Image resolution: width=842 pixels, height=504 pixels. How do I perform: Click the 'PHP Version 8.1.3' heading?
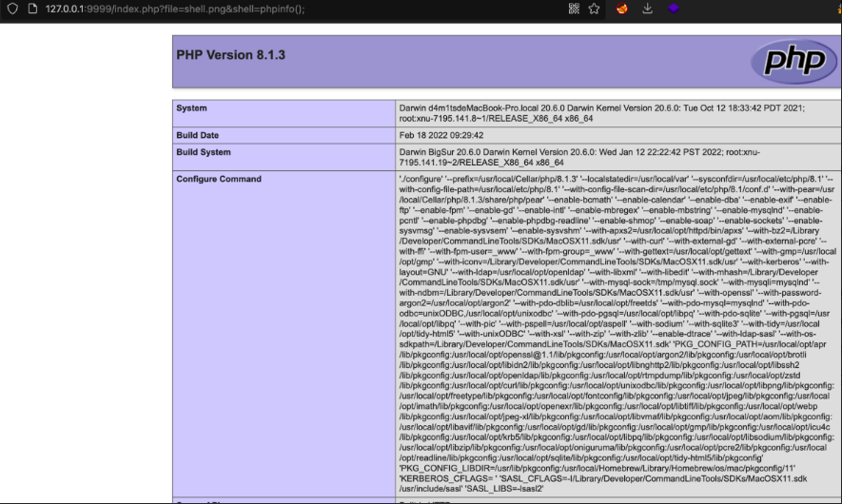click(231, 55)
